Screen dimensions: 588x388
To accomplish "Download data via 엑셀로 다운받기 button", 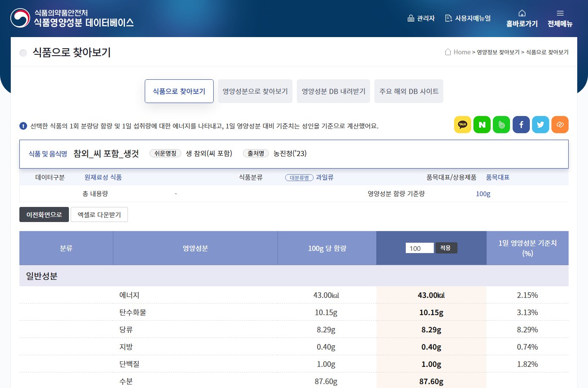I will pos(99,215).
